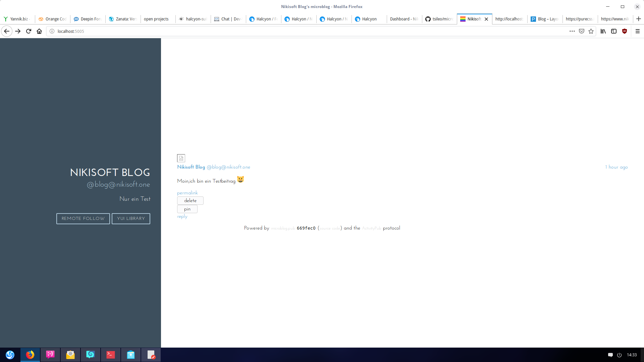644x362 pixels.
Task: Open a new tab with plus button
Action: [x=639, y=19]
